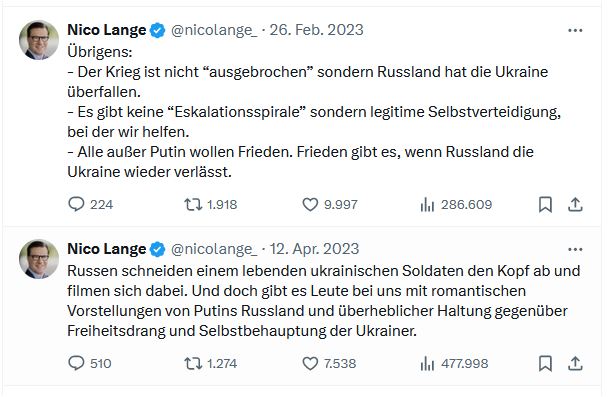Open more options for the first tweet
Viewport: 608px width, 397px height.
click(575, 30)
